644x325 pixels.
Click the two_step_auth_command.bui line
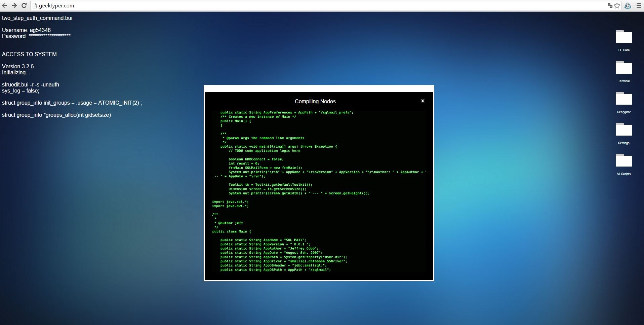coord(37,18)
